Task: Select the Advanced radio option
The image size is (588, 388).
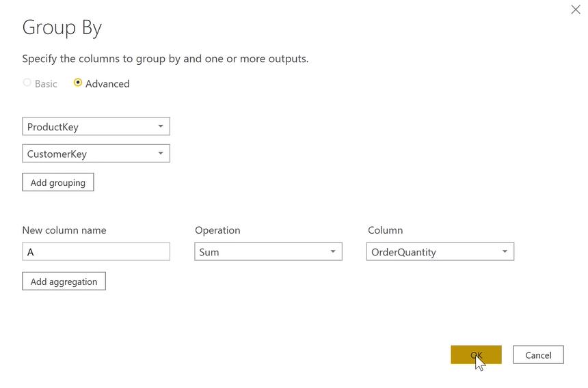Action: coord(78,83)
